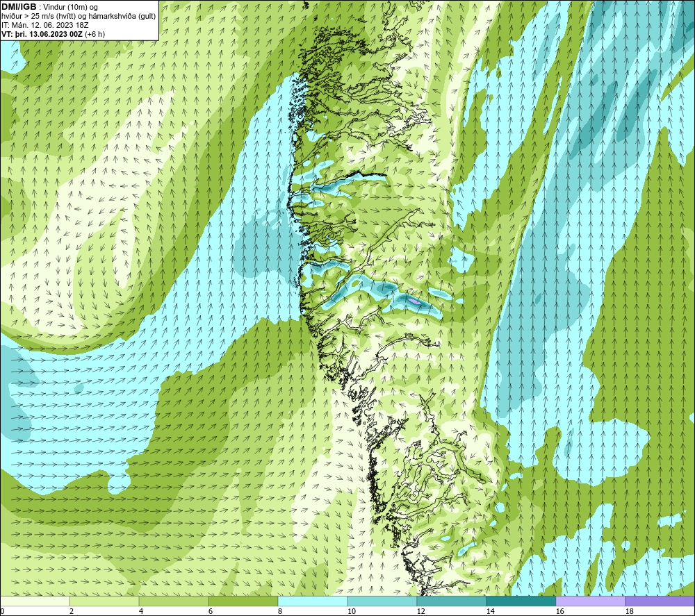Click the legend label '2'
The image size is (695, 616).
click(x=72, y=612)
